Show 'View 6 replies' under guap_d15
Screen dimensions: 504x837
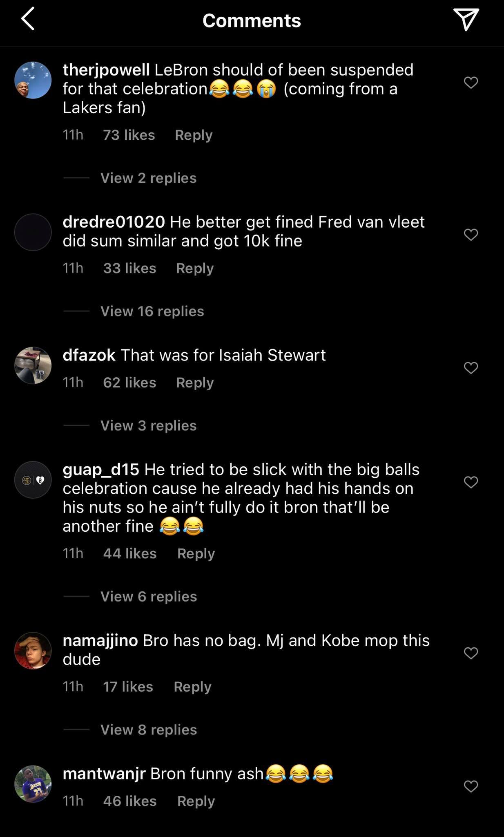pyautogui.click(x=149, y=596)
